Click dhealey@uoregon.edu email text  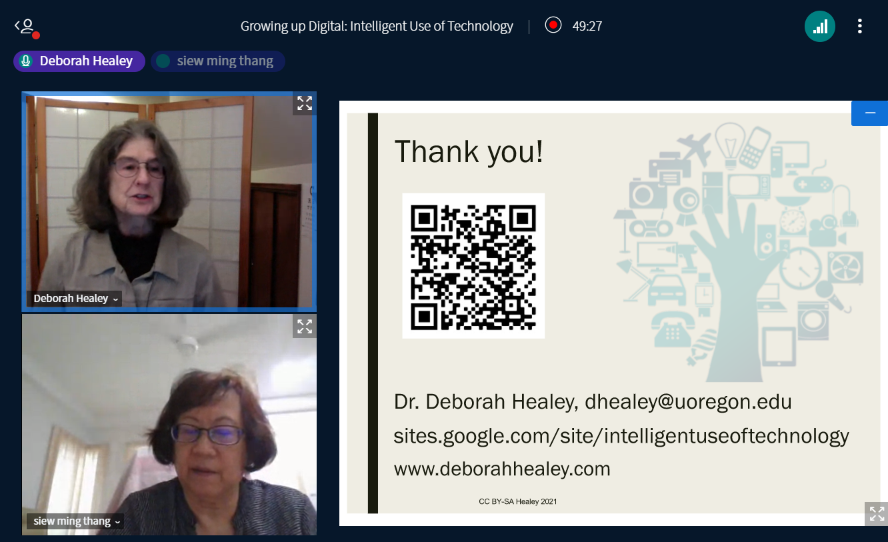click(688, 402)
